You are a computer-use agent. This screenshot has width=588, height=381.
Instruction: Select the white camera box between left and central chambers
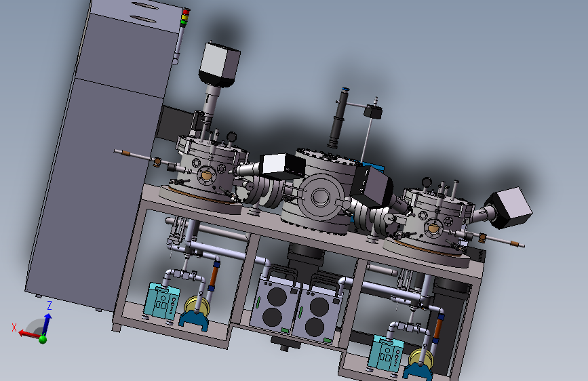pyautogui.click(x=282, y=166)
